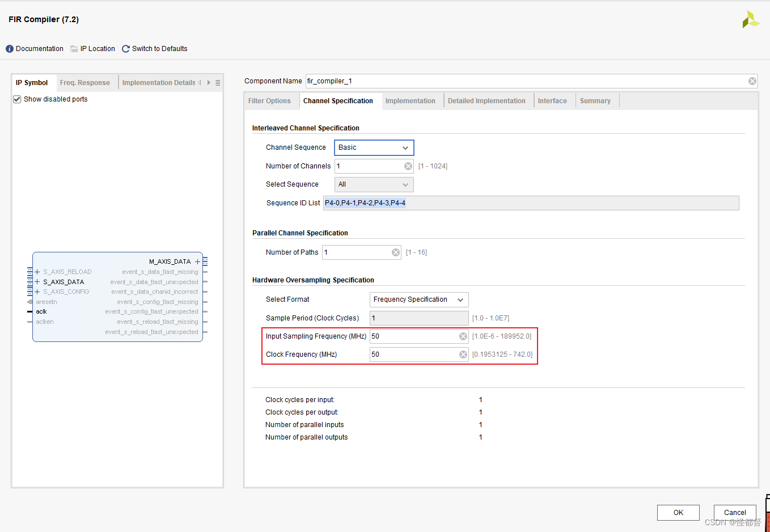Toggle Show disabled ports checkbox
The image size is (770, 532).
(17, 99)
